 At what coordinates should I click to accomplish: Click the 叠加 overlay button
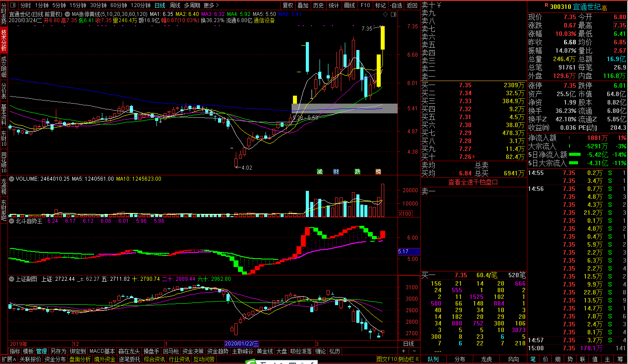[303, 5]
